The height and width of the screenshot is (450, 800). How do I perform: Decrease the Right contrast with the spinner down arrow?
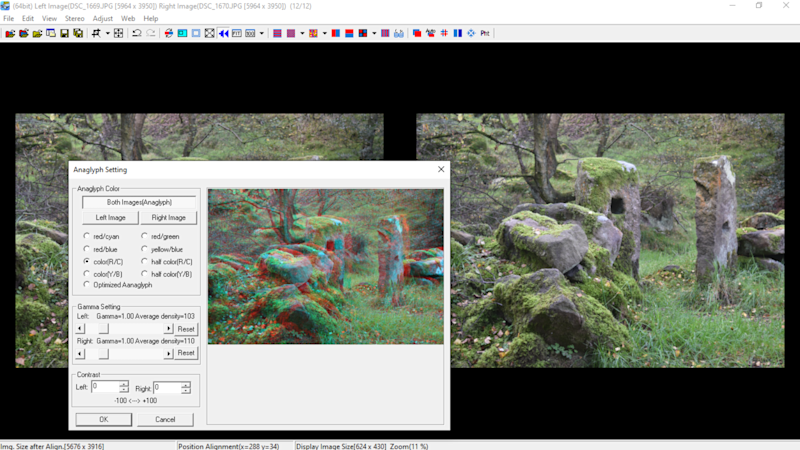(x=186, y=391)
